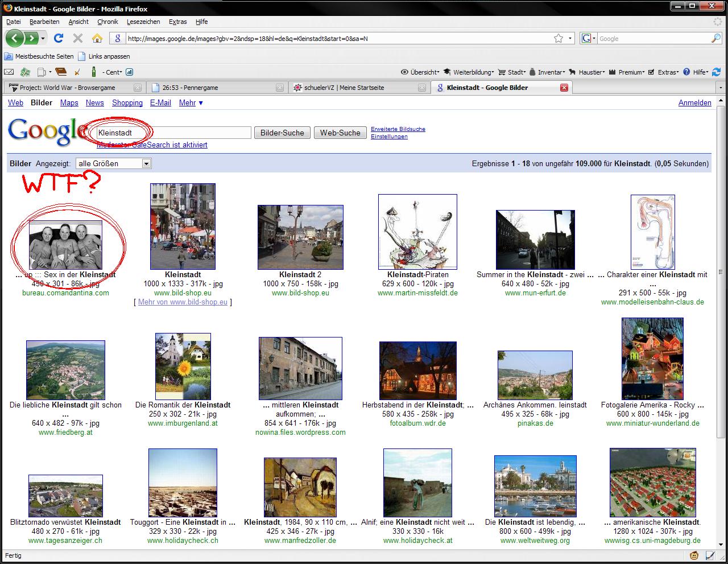Expand the Haustier toolbar menu
This screenshot has width=728, height=564.
coord(586,72)
